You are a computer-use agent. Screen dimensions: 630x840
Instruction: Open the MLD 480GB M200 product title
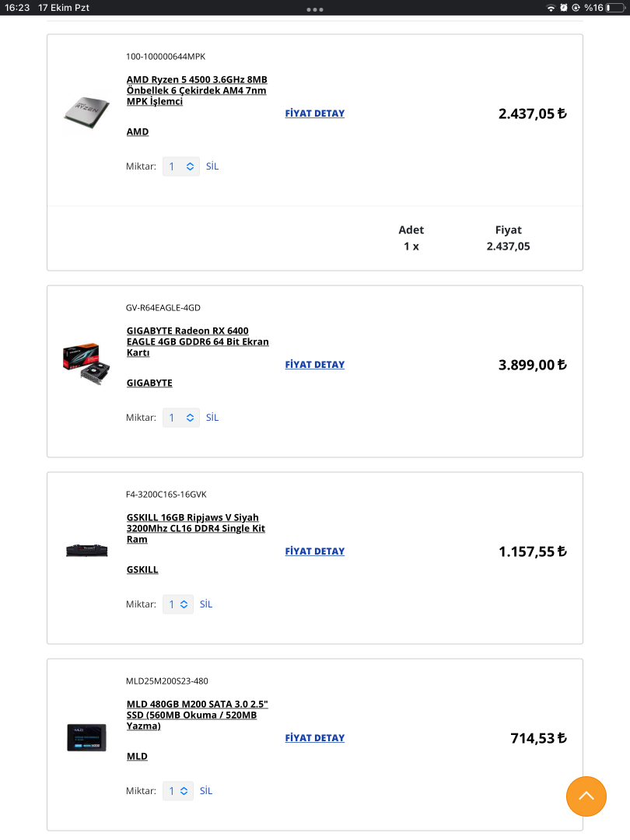[x=197, y=715]
